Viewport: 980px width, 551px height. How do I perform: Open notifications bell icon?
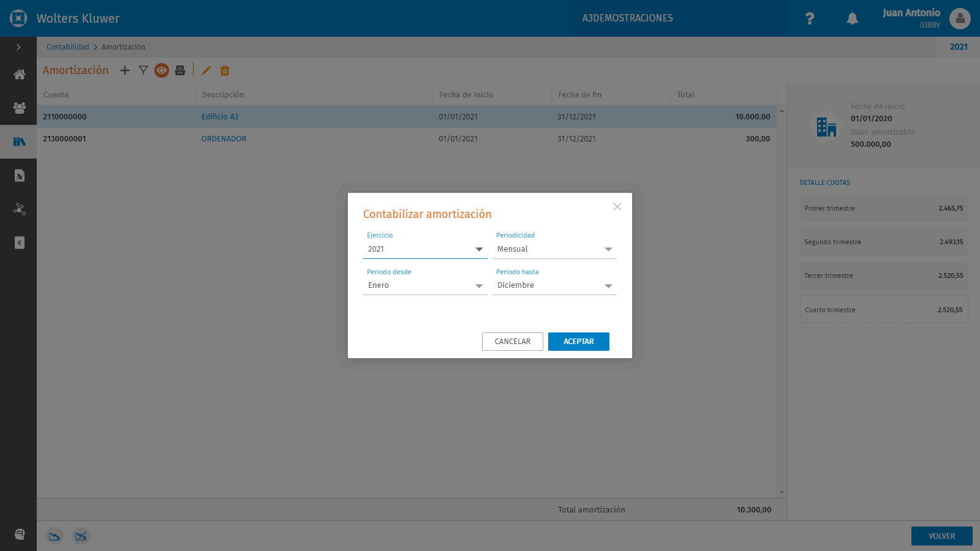point(852,18)
